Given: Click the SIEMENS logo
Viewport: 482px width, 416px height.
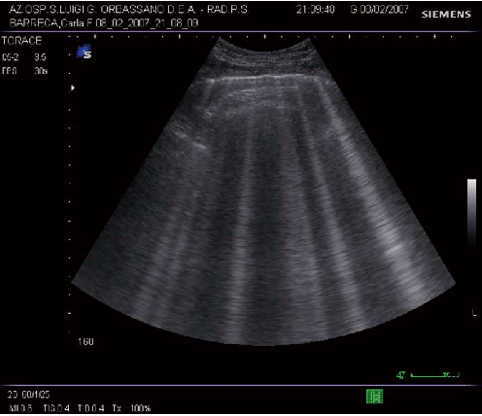Looking at the screenshot, I should point(446,14).
